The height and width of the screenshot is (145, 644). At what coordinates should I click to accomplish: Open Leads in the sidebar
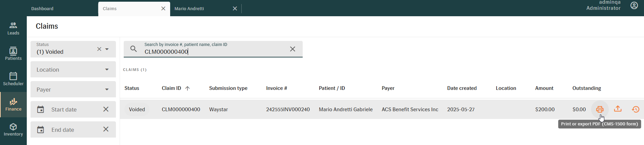pos(13,28)
